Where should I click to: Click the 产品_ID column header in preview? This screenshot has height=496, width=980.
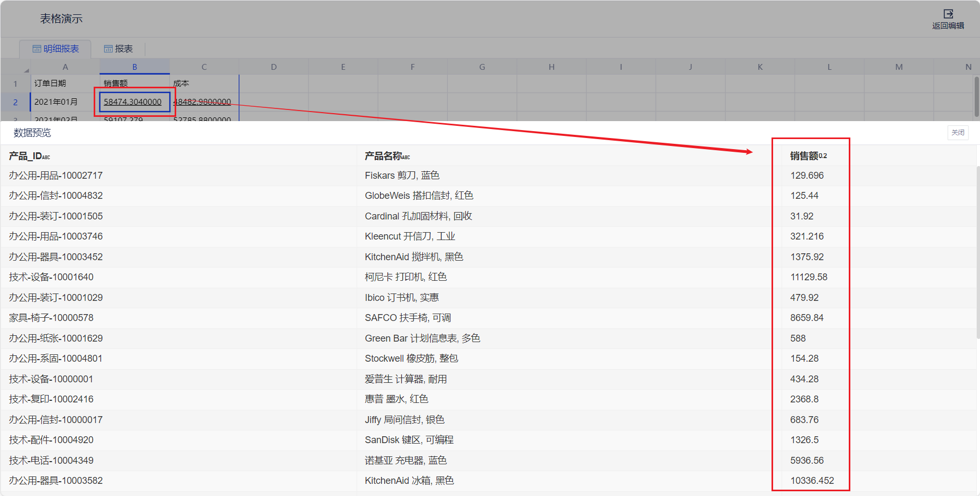[25, 156]
